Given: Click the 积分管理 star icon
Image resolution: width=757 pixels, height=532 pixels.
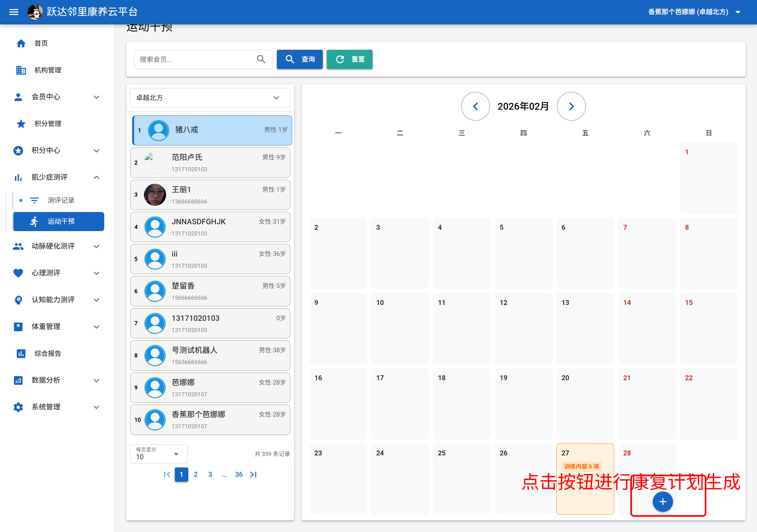Looking at the screenshot, I should pos(21,124).
